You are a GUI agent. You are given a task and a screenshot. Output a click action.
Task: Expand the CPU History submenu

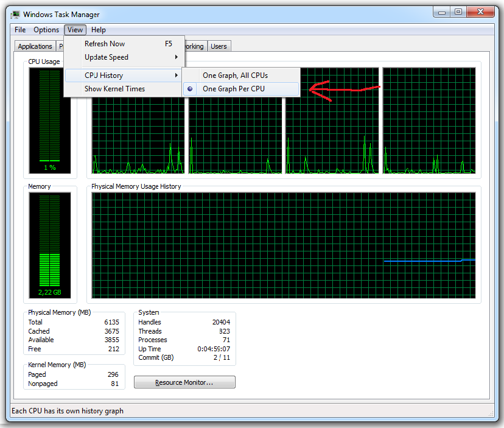click(124, 75)
